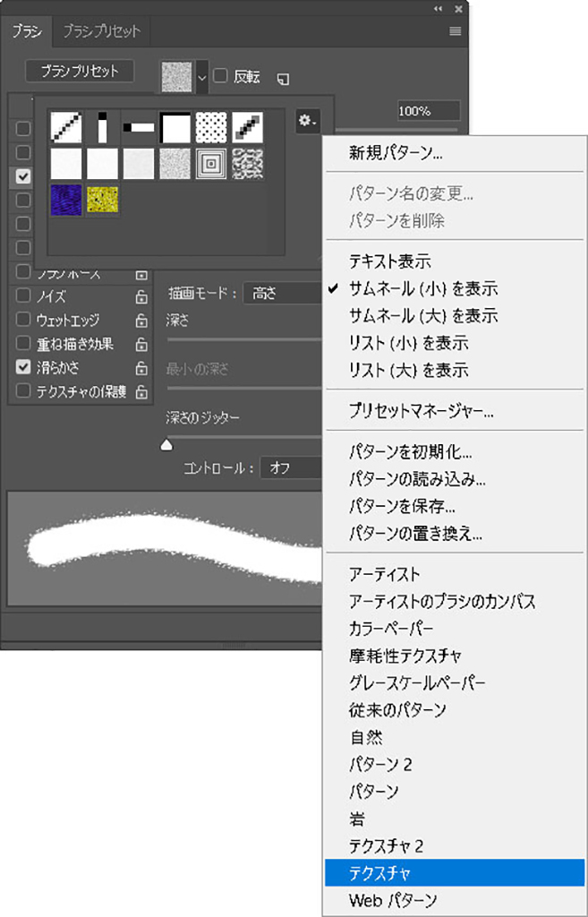The width and height of the screenshot is (588, 917).
Task: Open the 描画モード dropdown showing 高さ
Action: pos(282,294)
